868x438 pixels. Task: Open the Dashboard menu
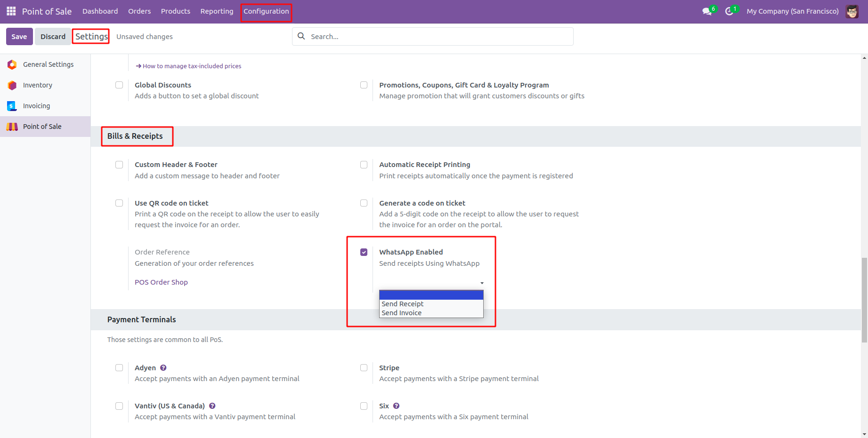(100, 11)
